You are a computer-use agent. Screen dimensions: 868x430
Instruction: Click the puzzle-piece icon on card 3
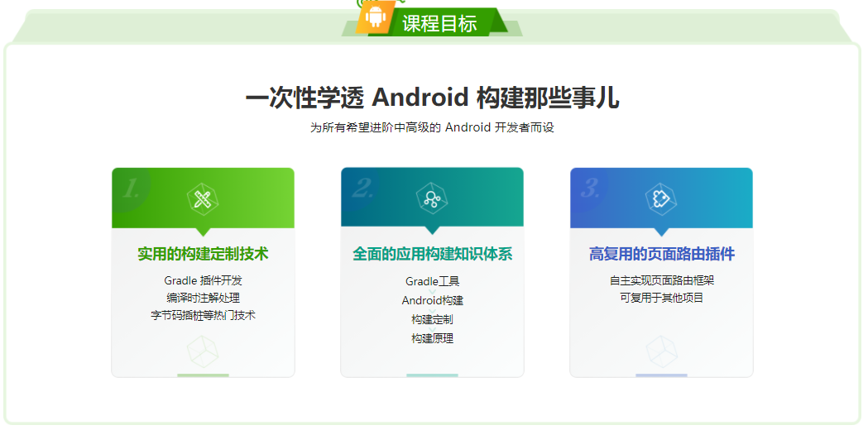[661, 199]
